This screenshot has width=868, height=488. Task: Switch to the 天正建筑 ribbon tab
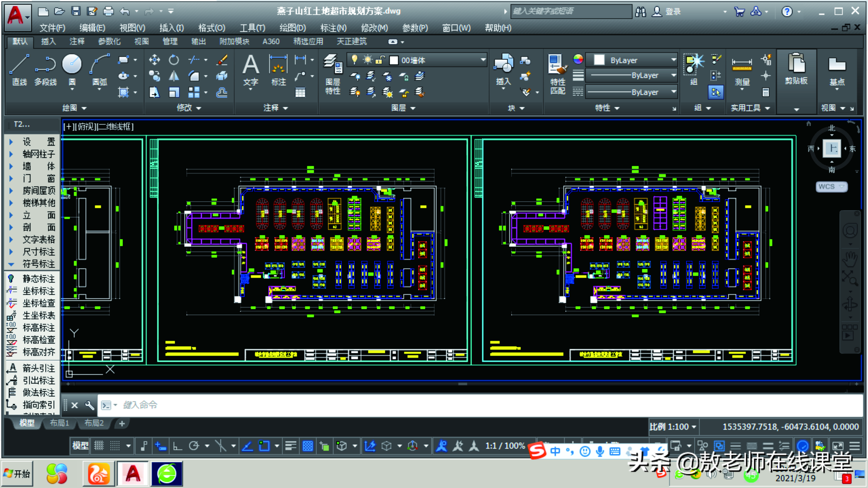coord(351,41)
